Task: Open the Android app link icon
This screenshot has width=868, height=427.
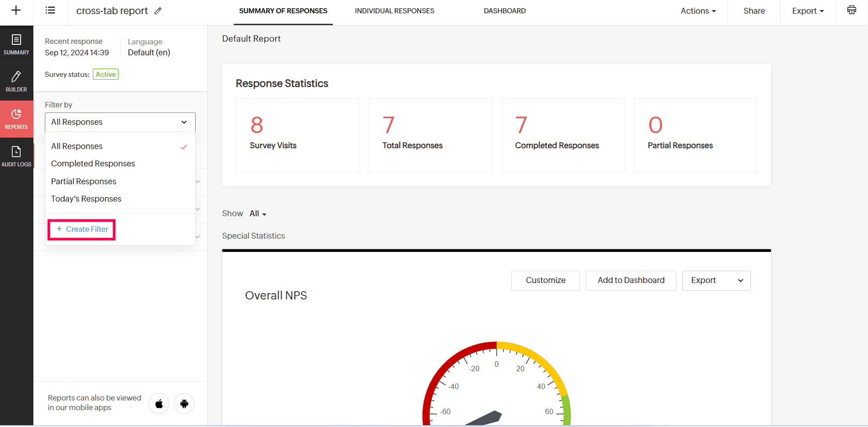Action: (184, 404)
